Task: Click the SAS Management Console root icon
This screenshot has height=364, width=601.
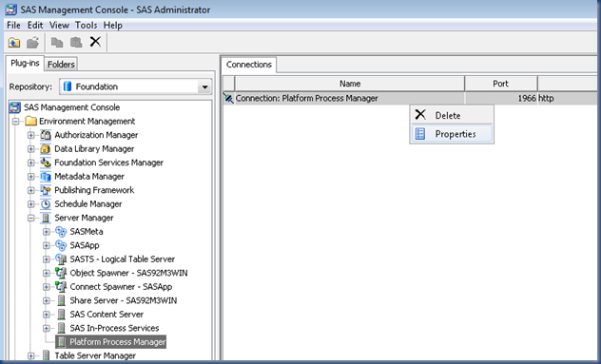Action: pos(15,107)
